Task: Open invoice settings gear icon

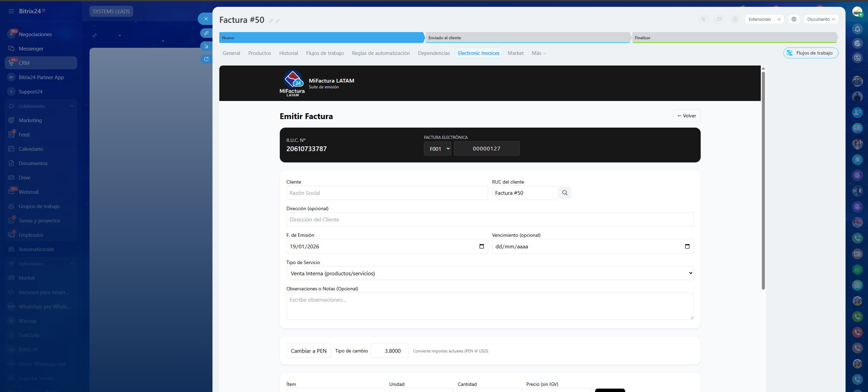Action: (794, 19)
